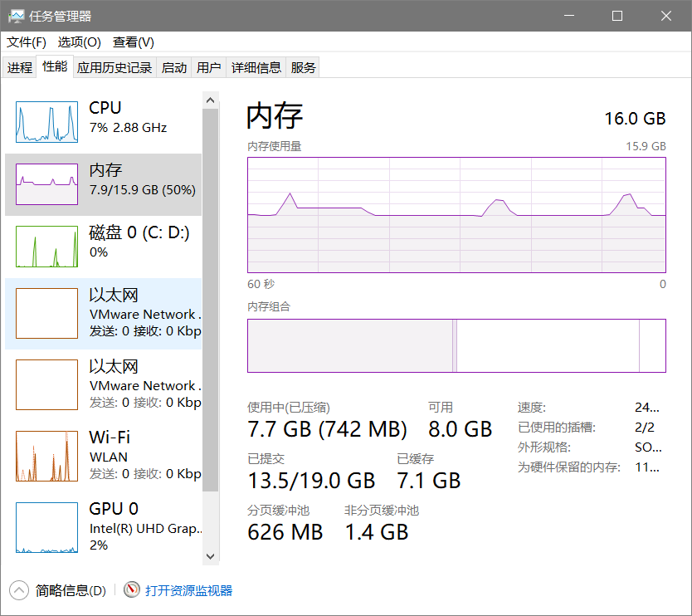Click the Task Manager title bar icon

coord(16,16)
